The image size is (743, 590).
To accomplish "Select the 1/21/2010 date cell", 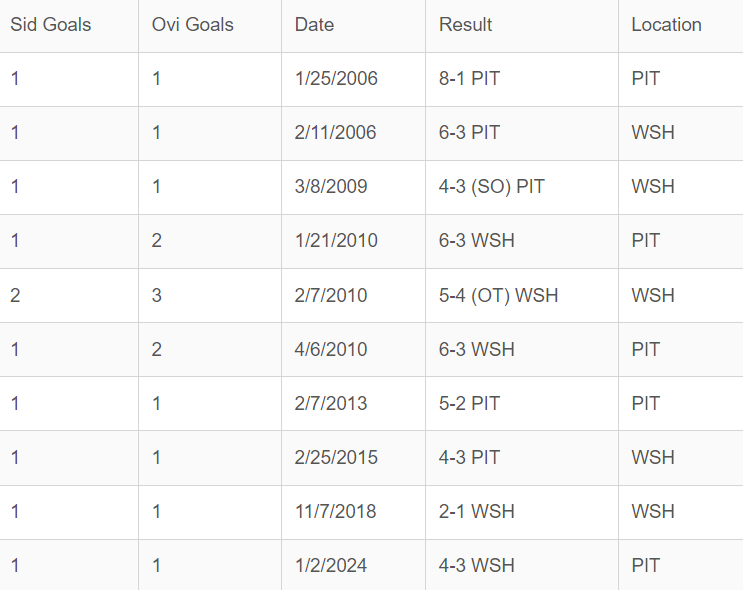I will click(x=336, y=241).
